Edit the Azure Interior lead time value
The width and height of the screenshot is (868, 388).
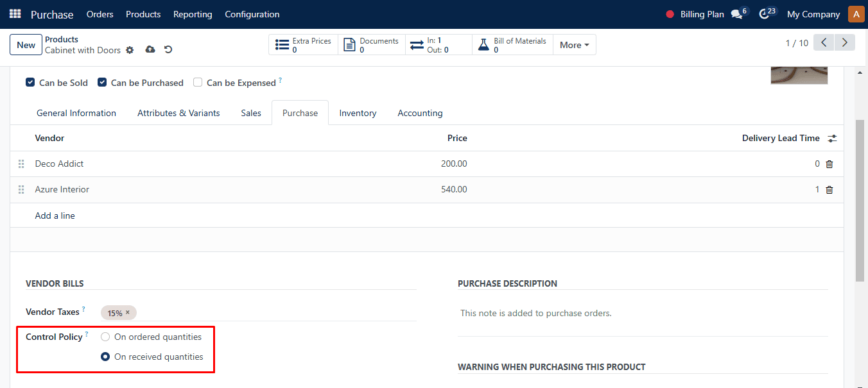[817, 190]
